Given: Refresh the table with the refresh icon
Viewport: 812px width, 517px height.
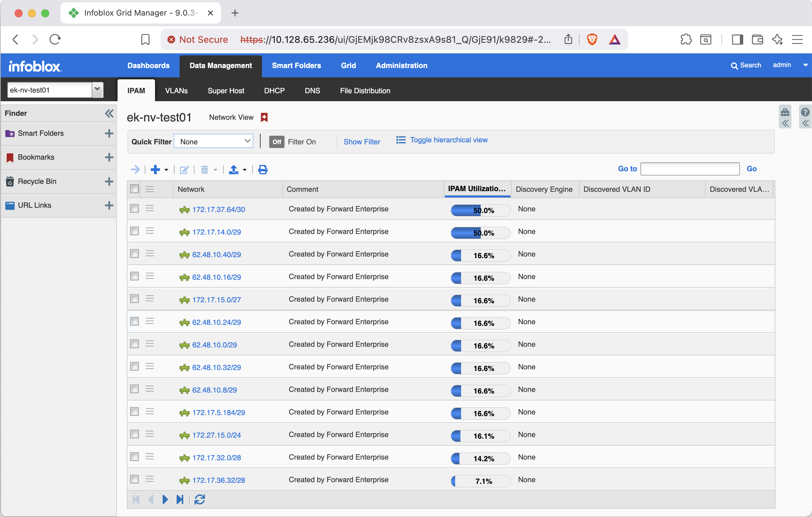Looking at the screenshot, I should point(200,499).
